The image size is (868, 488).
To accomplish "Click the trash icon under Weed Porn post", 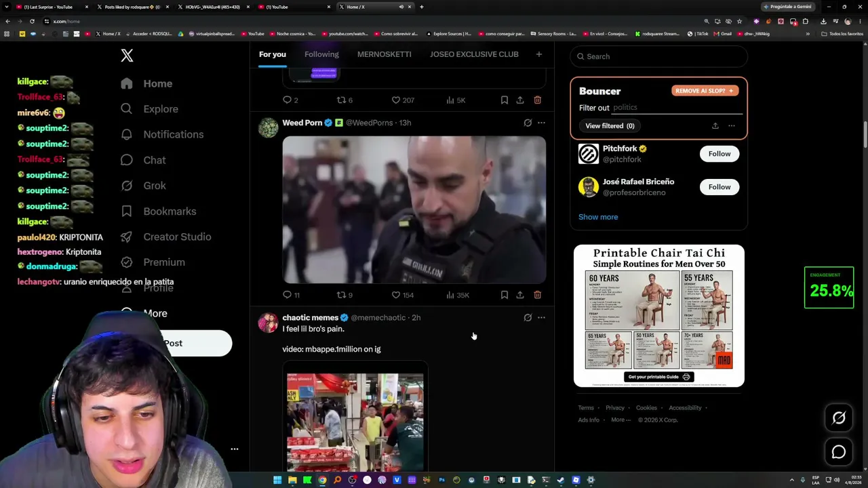I will (x=537, y=295).
